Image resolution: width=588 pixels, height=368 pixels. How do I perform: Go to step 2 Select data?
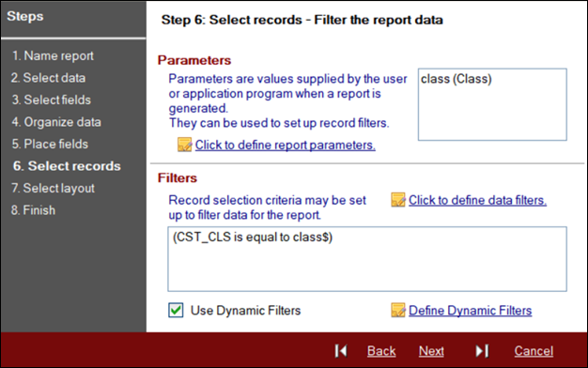(49, 78)
